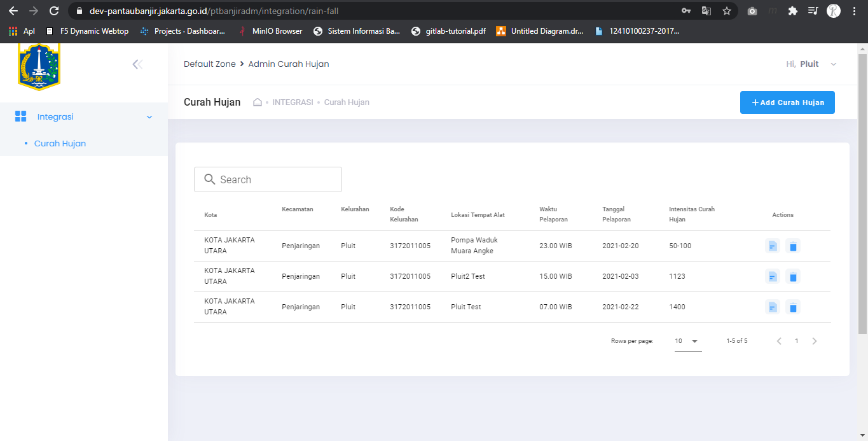Edit the Pluit Test row
868x441 pixels.
[773, 307]
